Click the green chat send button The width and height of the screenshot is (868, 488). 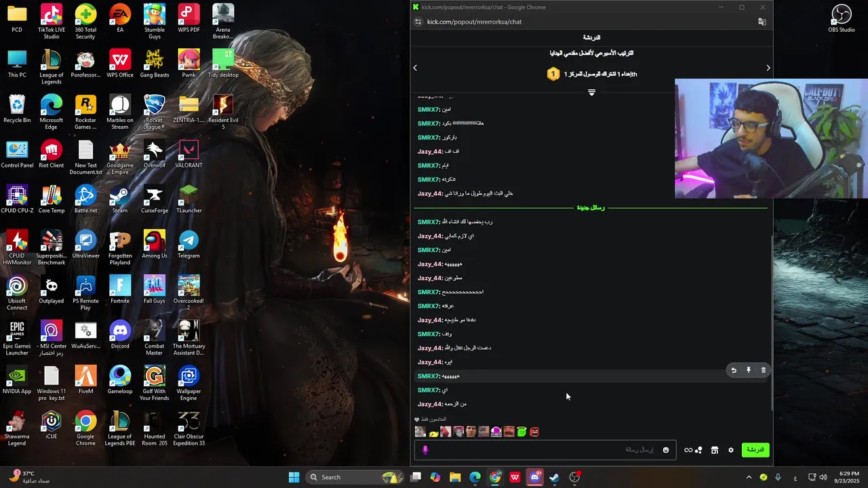pyautogui.click(x=755, y=450)
